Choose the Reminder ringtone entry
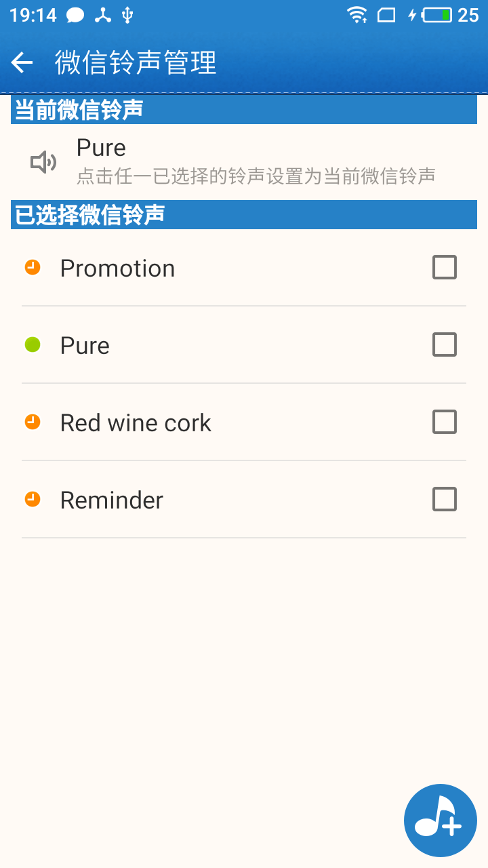 pyautogui.click(x=244, y=499)
